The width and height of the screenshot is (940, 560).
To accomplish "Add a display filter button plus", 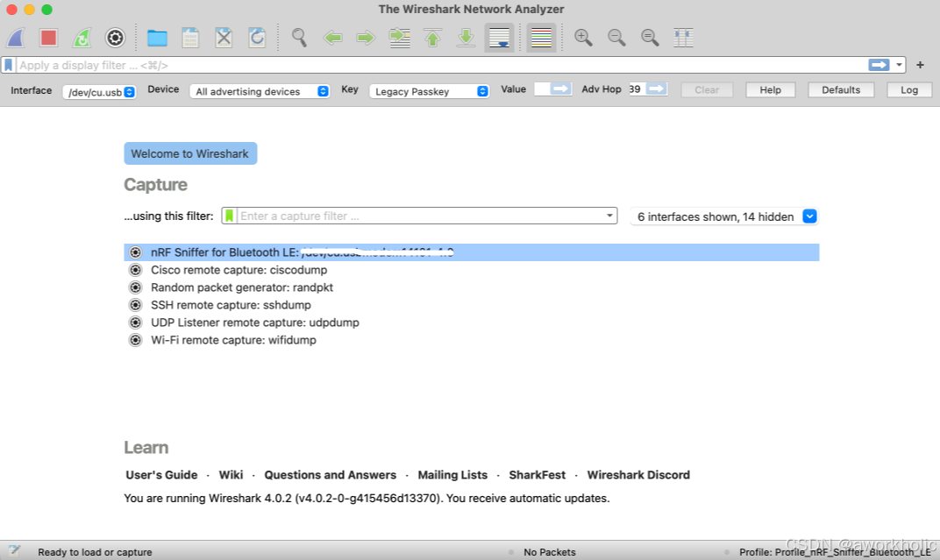I will click(x=920, y=65).
